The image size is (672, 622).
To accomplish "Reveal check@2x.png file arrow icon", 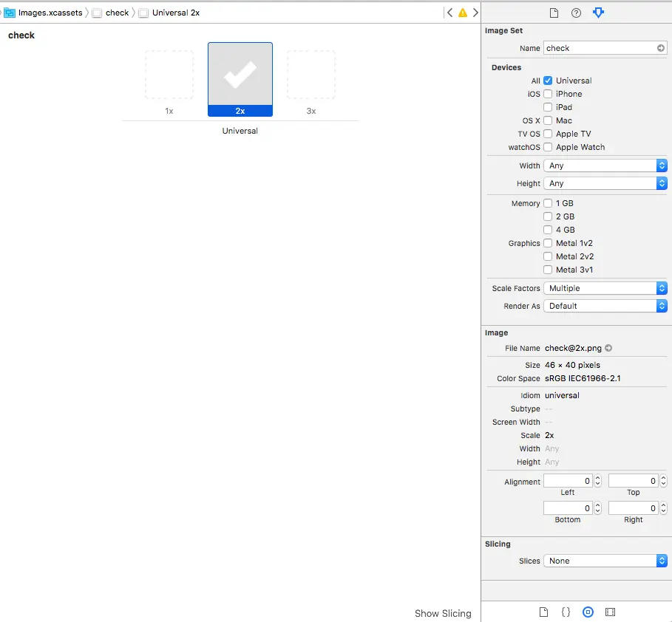I will coord(608,348).
